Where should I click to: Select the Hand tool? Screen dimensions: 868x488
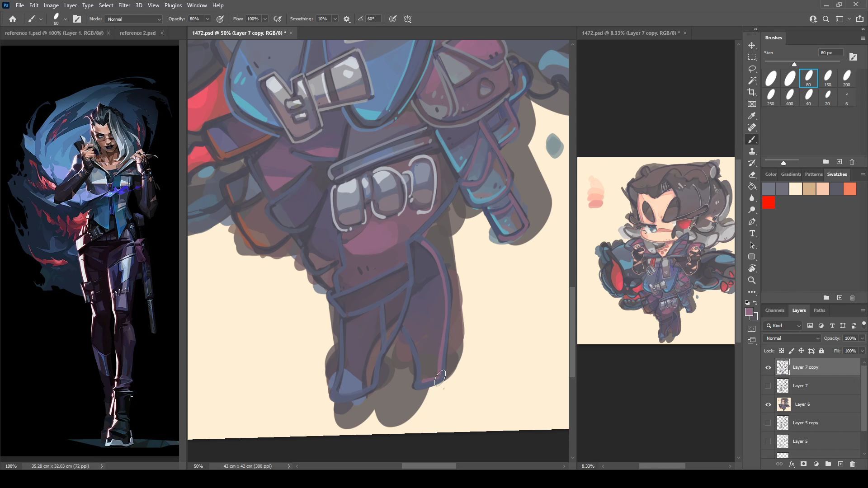click(x=752, y=269)
